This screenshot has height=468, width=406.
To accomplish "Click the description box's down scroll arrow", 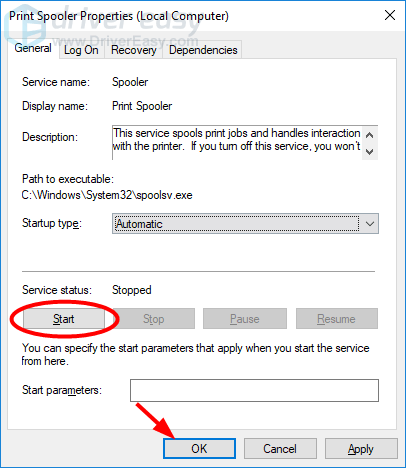I will click(369, 151).
